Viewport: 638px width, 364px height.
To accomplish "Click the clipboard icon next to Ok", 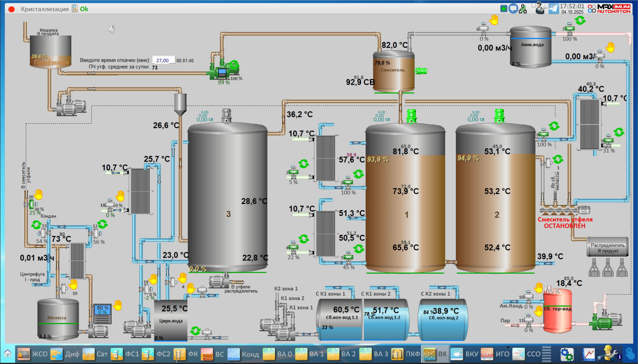I will (75, 8).
